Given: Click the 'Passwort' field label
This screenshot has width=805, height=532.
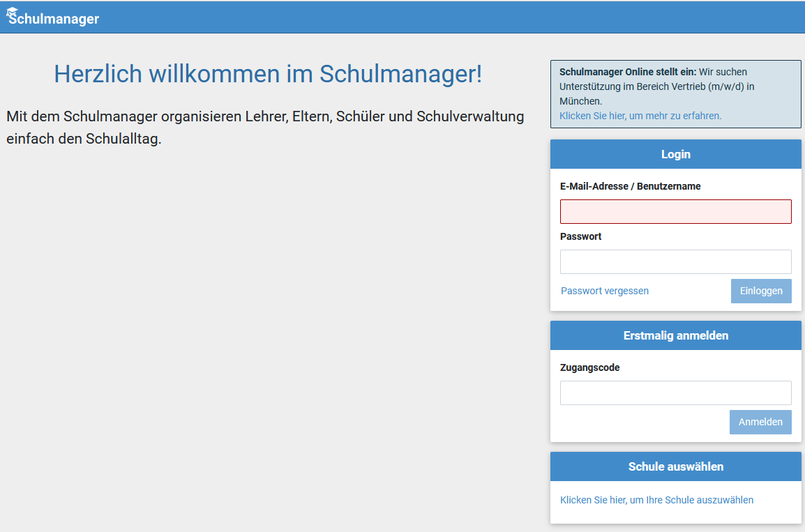Looking at the screenshot, I should (x=580, y=236).
